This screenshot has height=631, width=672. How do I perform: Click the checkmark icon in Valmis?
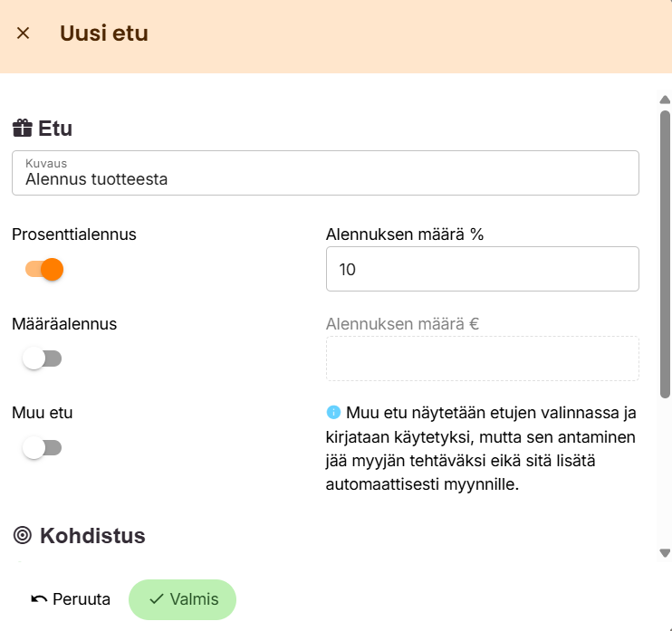tap(156, 599)
